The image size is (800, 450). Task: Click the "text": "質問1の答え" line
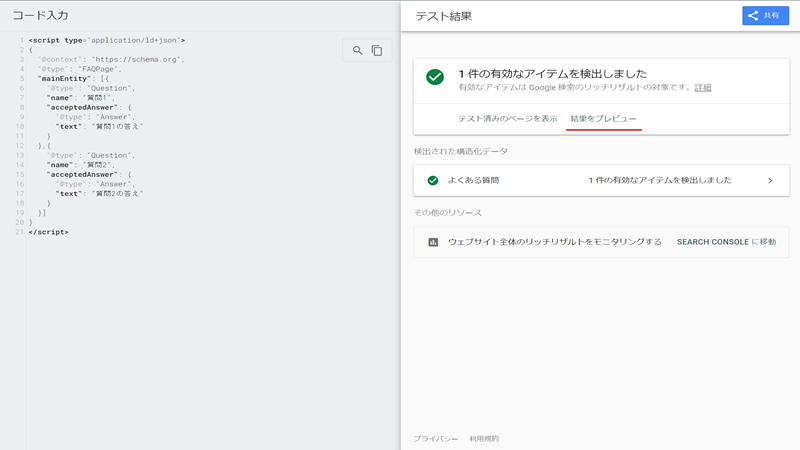(99, 127)
